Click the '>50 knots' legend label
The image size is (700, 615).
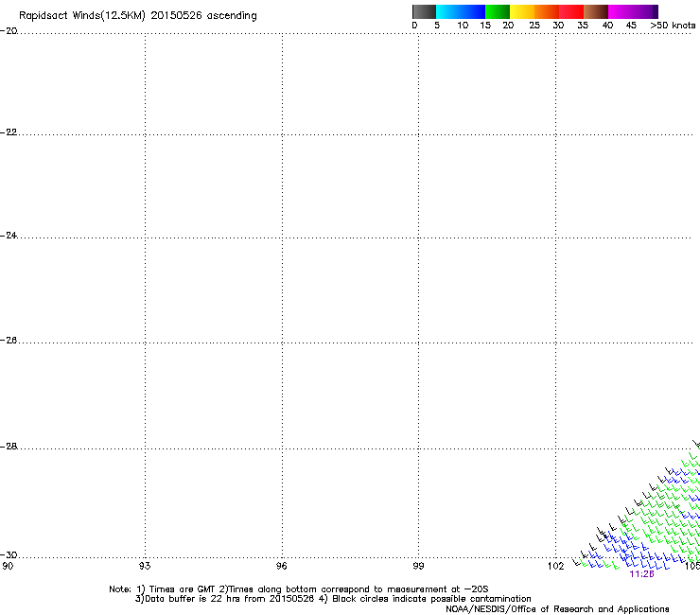[x=673, y=26]
